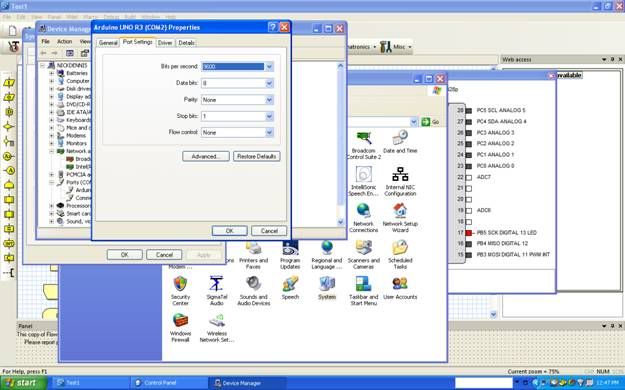Expand the Modems node in Device Manager
625x390 pixels.
pyautogui.click(x=51, y=136)
